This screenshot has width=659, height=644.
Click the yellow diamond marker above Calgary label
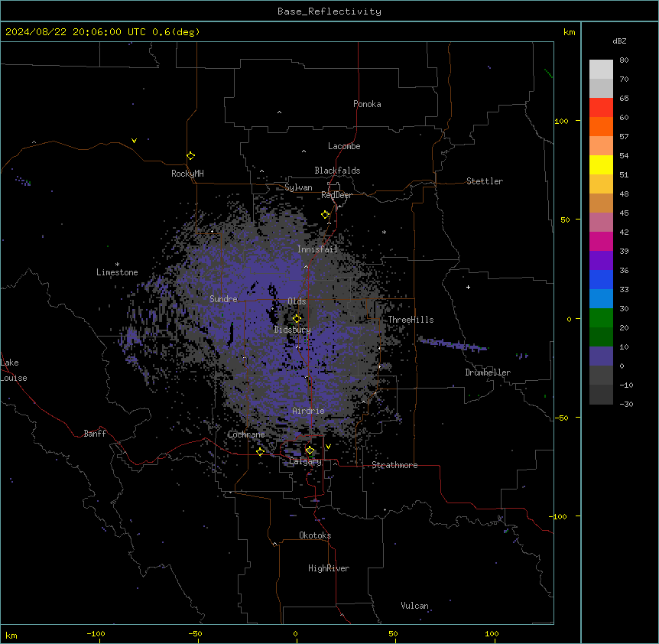310,450
